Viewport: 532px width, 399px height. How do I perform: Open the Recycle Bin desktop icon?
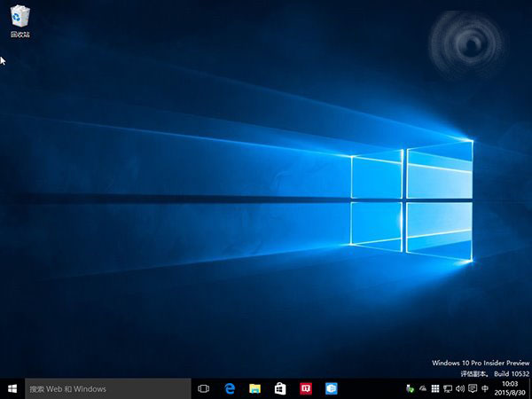[19, 16]
